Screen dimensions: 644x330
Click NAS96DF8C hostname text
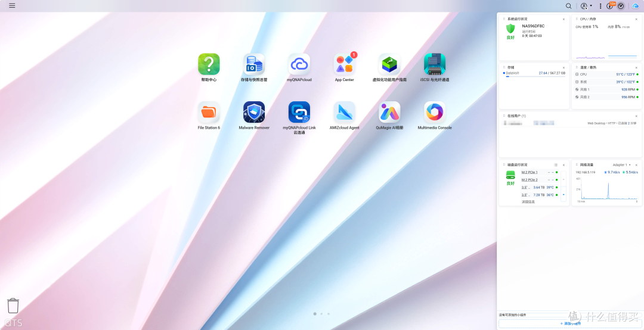tap(533, 26)
